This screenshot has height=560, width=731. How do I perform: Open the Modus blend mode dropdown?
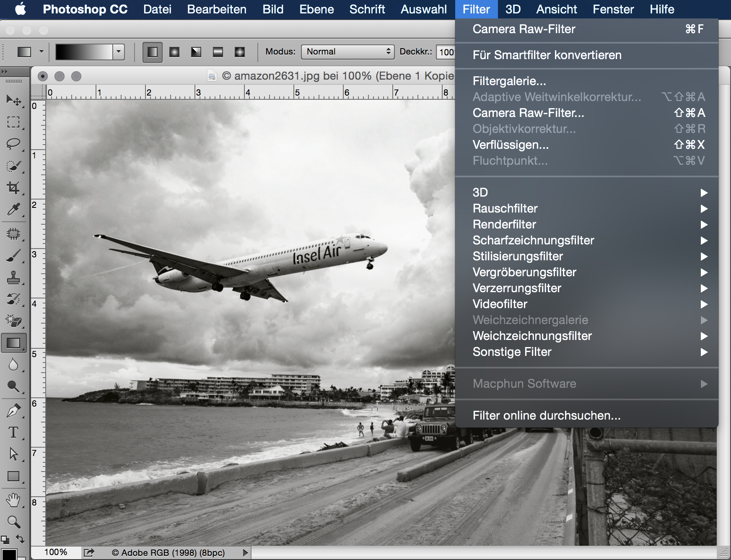(347, 52)
